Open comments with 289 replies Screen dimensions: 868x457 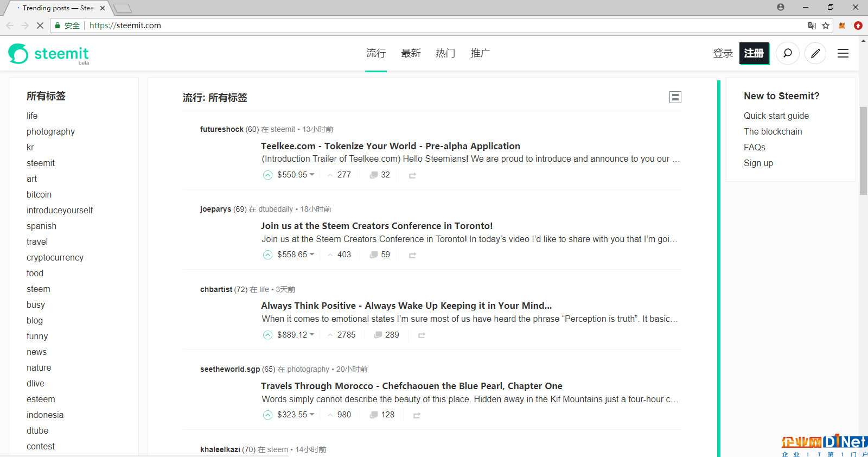click(386, 335)
